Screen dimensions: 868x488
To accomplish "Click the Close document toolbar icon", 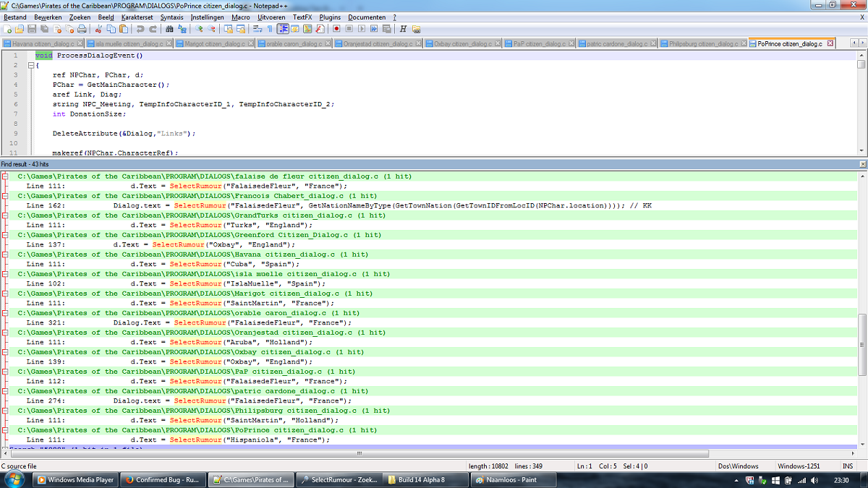I will click(x=57, y=29).
